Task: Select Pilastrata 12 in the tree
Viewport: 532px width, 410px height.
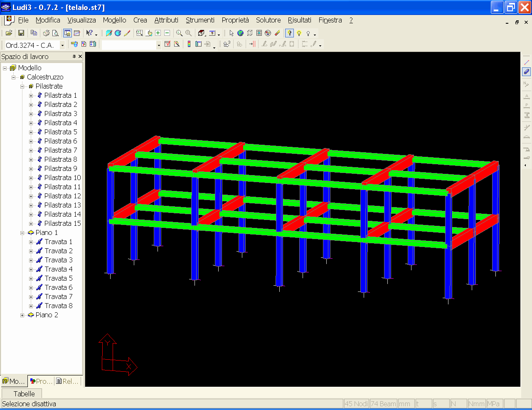Action: (62, 196)
